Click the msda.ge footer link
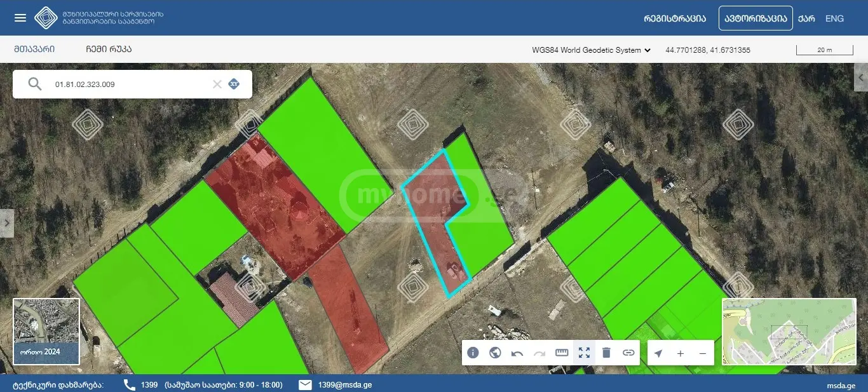Screen dimensions: 868x392 841,385
